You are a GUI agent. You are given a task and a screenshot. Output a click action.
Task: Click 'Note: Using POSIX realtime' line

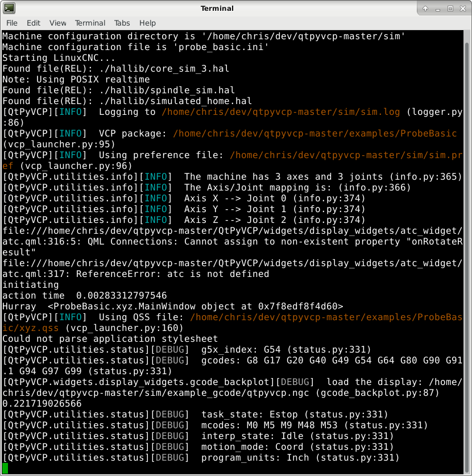tap(76, 79)
